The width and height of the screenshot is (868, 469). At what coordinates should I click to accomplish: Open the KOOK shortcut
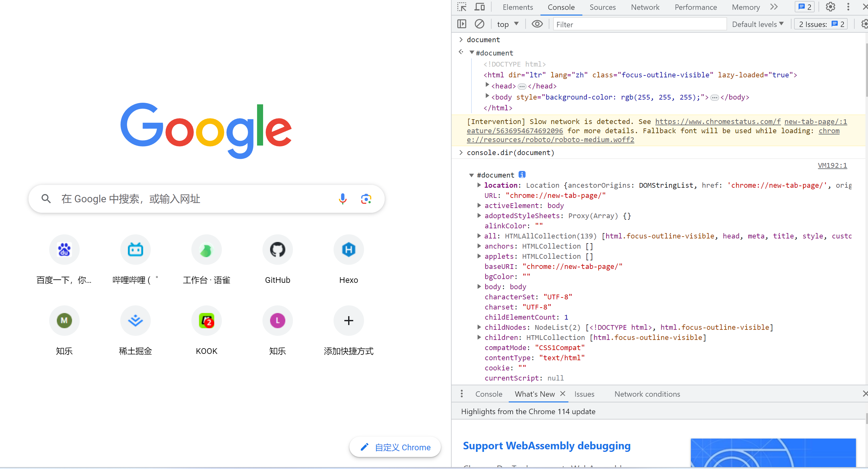(206, 331)
